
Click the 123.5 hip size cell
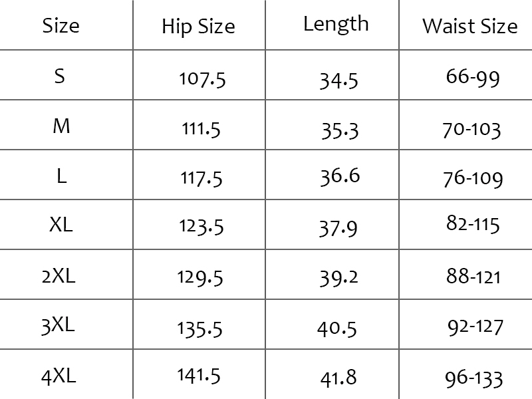tap(201, 227)
